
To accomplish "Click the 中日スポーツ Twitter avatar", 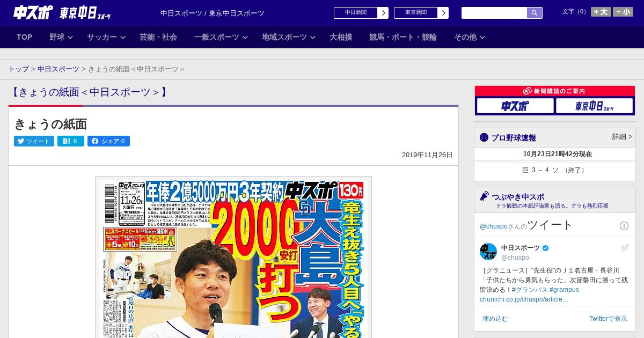I will [x=488, y=252].
